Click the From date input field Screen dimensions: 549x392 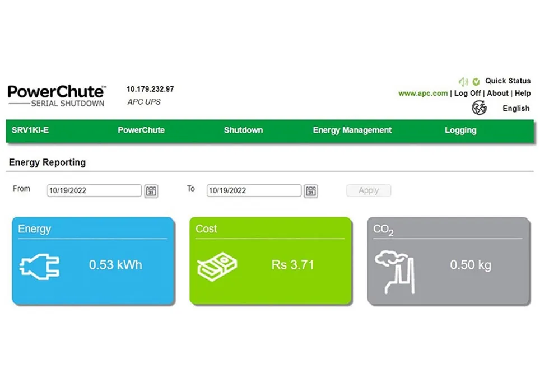pyautogui.click(x=92, y=190)
